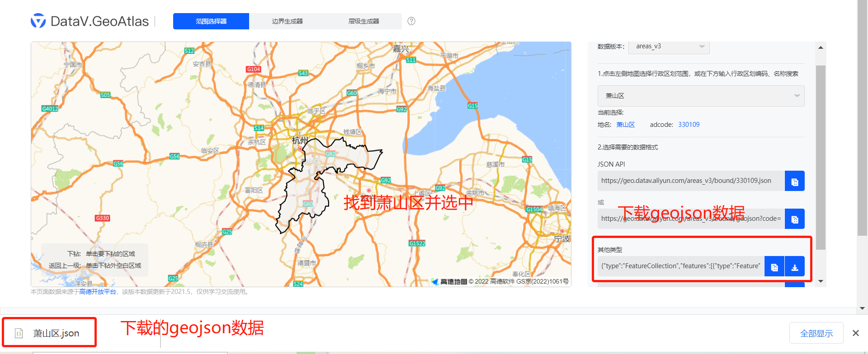Copy the FeatureCollection text under 其他类型
Screen dimensions: 868x354
[x=774, y=266]
